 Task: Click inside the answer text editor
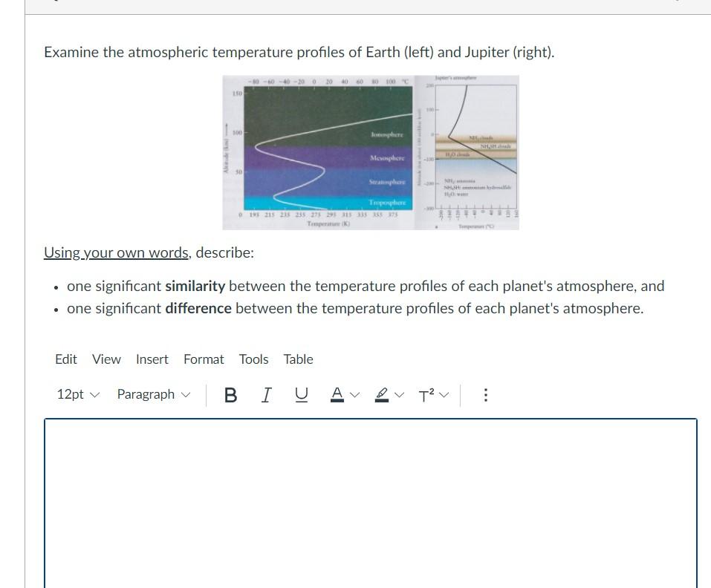tap(371, 503)
